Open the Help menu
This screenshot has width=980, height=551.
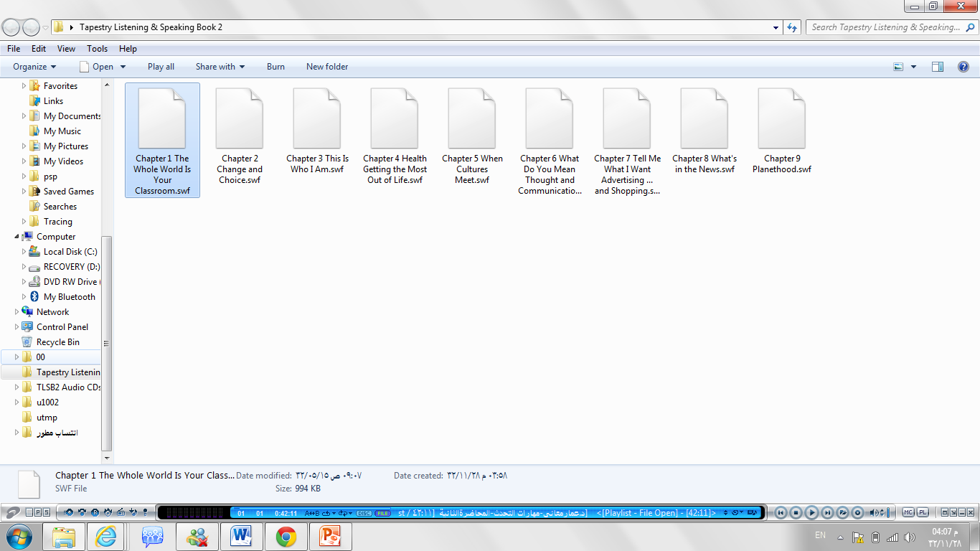(x=128, y=49)
